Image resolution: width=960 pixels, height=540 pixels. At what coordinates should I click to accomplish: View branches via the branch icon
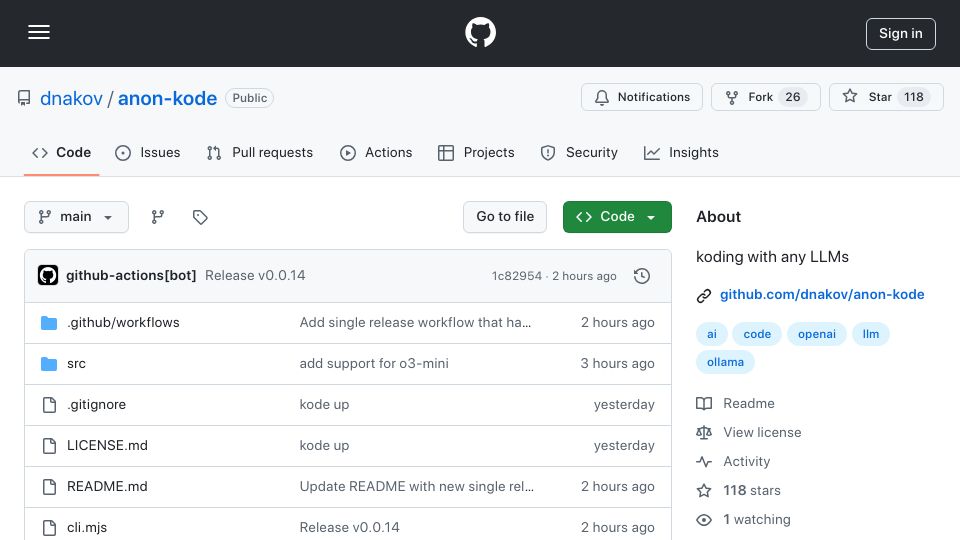pos(157,217)
